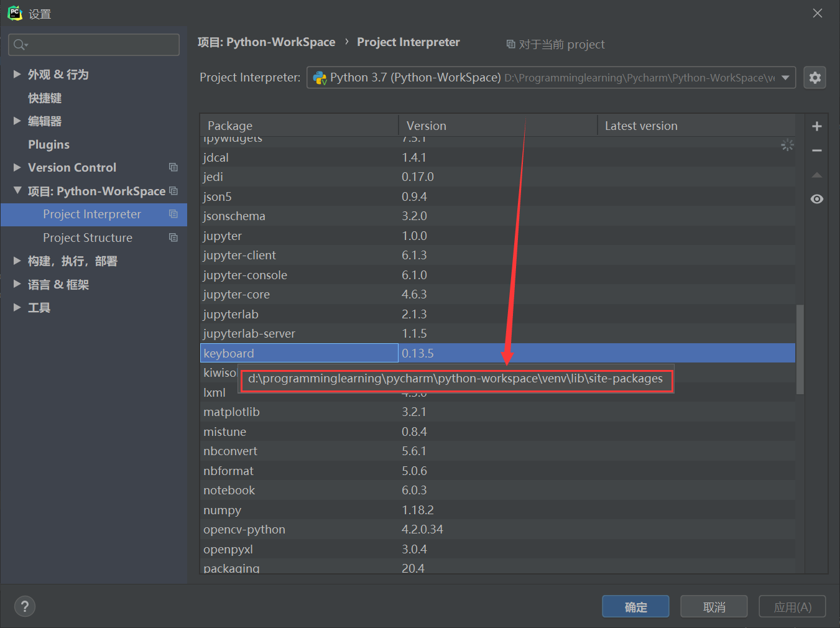Image resolution: width=840 pixels, height=628 pixels.
Task: Select the jupyterlab package row
Action: (x=497, y=314)
